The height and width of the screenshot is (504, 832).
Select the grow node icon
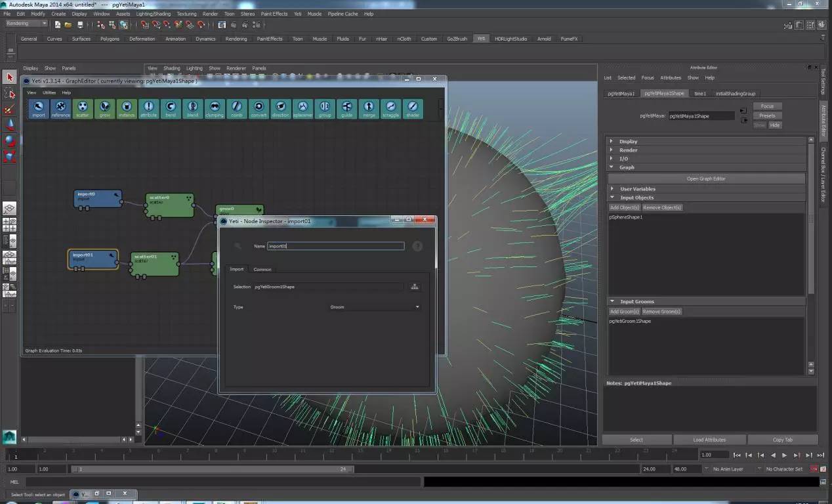click(104, 108)
